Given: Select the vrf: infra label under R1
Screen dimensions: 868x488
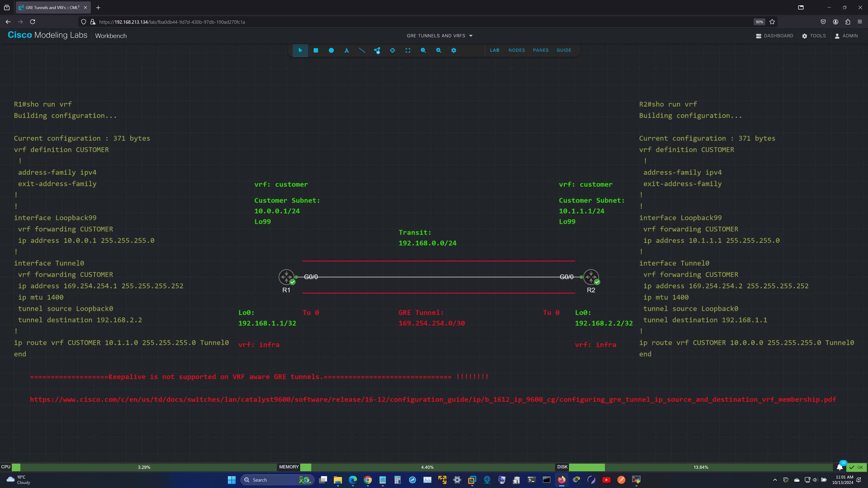Looking at the screenshot, I should (x=259, y=345).
